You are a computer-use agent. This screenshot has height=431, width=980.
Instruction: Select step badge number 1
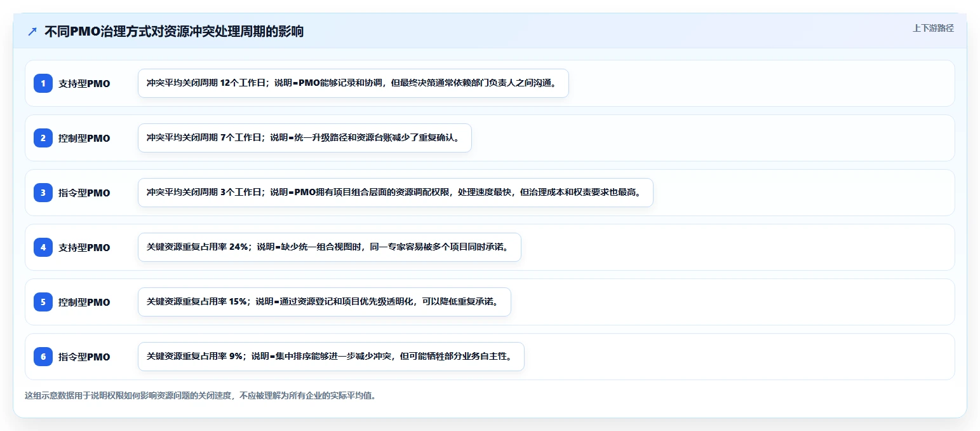point(43,83)
